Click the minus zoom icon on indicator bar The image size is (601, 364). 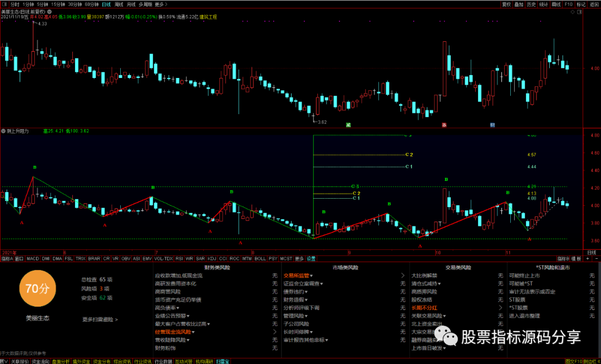pyautogui.click(x=597, y=259)
